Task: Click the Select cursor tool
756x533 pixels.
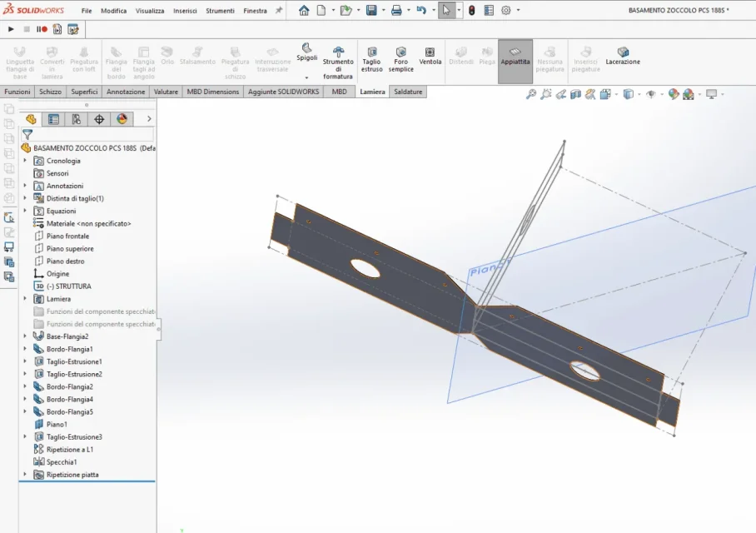Action: (446, 10)
